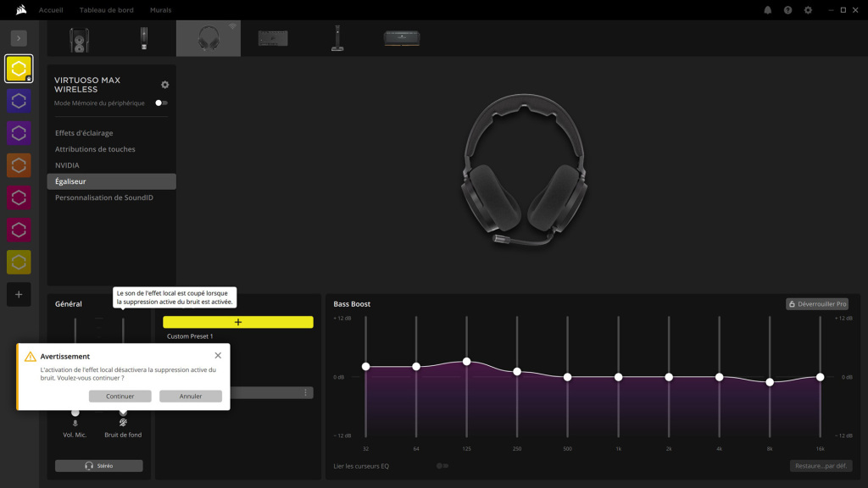868x488 pixels.
Task: Select the yellow highlighted profile icon
Action: 19,69
